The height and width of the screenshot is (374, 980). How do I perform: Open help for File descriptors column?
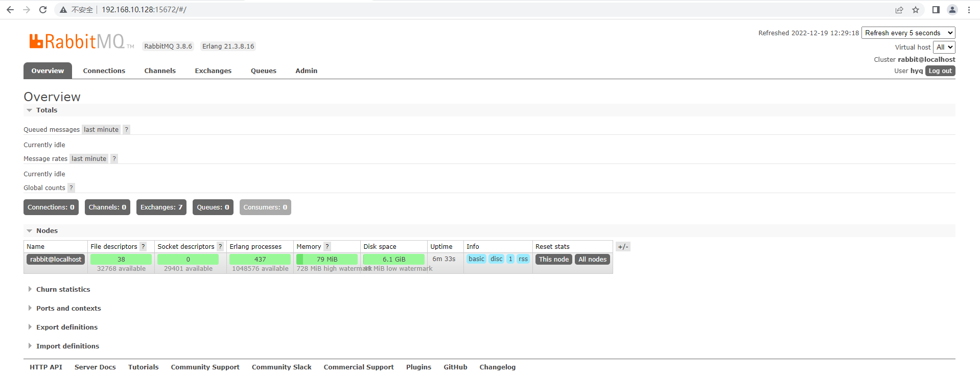click(x=143, y=247)
